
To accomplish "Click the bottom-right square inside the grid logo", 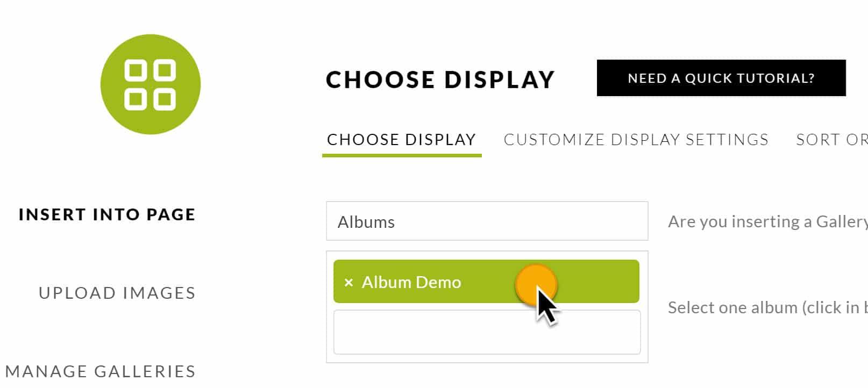I will (x=165, y=99).
